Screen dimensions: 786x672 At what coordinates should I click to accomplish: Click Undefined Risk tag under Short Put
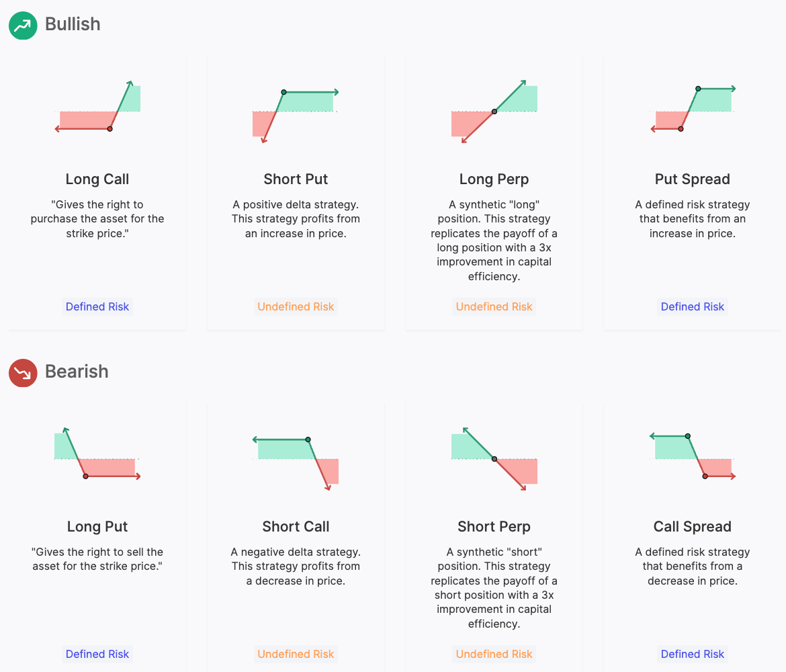(x=296, y=307)
